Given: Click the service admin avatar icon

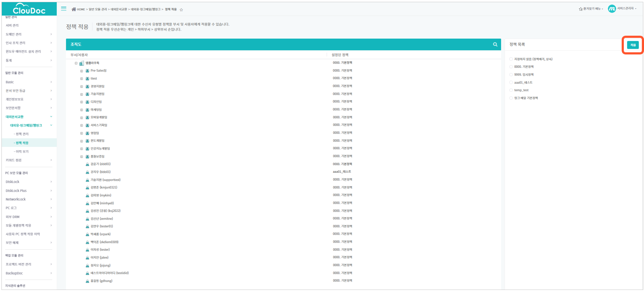Looking at the screenshot, I should tap(612, 9).
